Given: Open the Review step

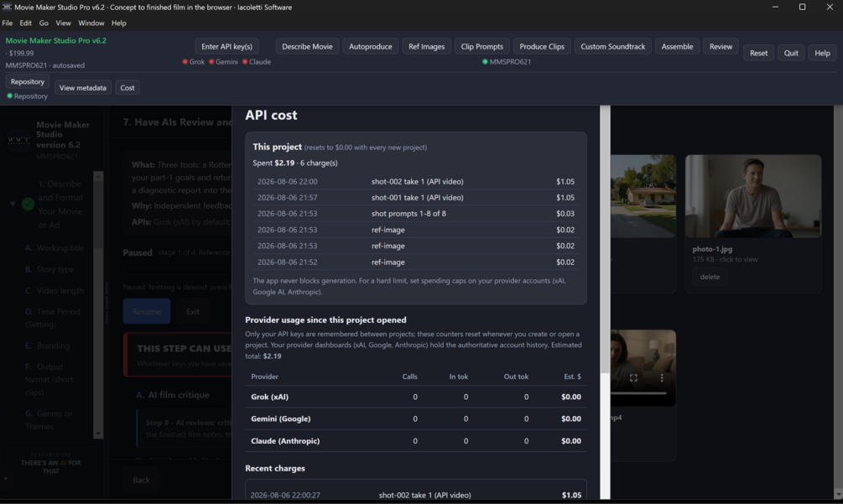Looking at the screenshot, I should (721, 46).
